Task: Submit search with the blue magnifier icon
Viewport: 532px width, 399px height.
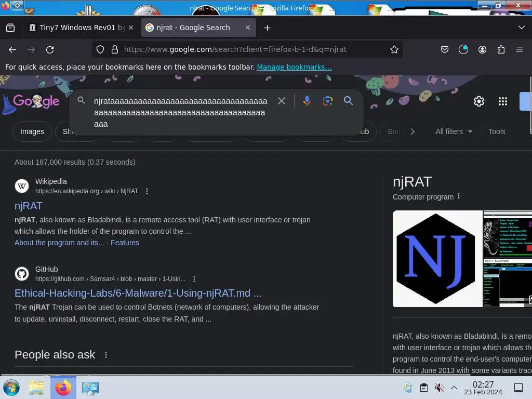Action: point(348,100)
